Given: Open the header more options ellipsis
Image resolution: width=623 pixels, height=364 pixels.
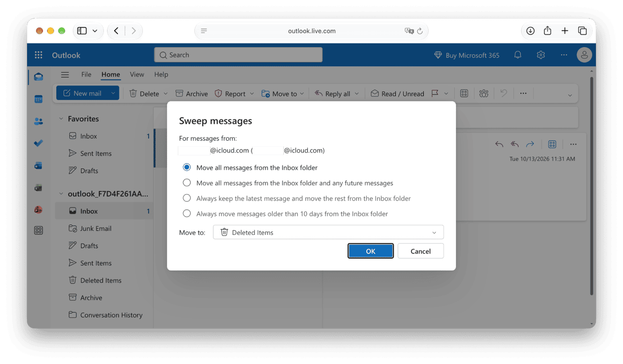Looking at the screenshot, I should pos(564,55).
